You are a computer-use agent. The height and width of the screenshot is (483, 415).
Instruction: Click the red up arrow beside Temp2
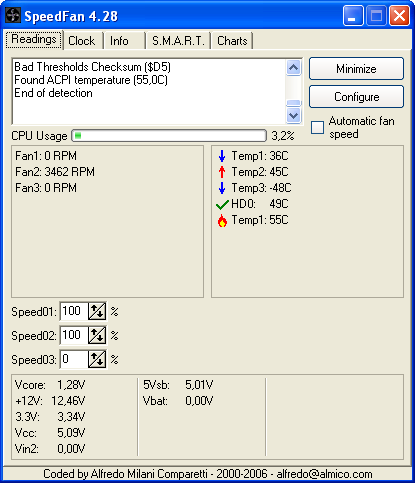[222, 172]
